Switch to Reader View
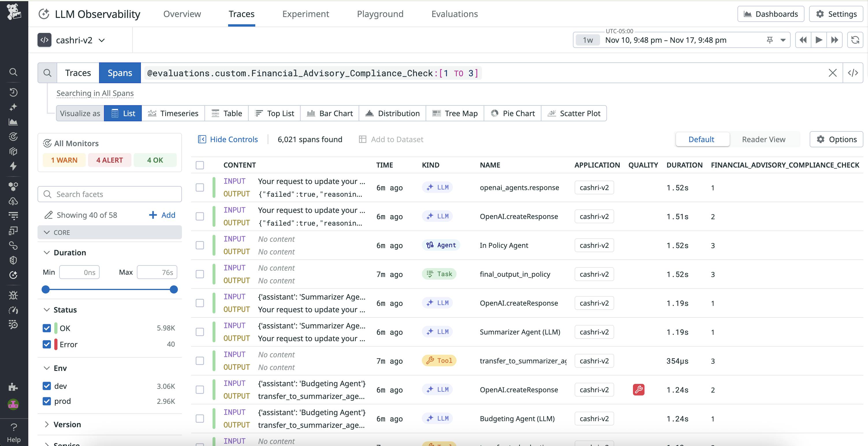868x446 pixels. [x=763, y=139]
